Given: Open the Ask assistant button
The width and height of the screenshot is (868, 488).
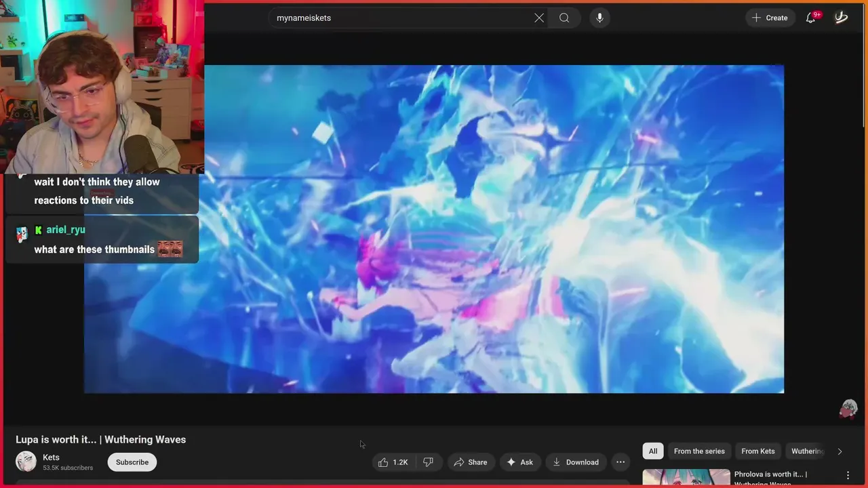Looking at the screenshot, I should 520,462.
